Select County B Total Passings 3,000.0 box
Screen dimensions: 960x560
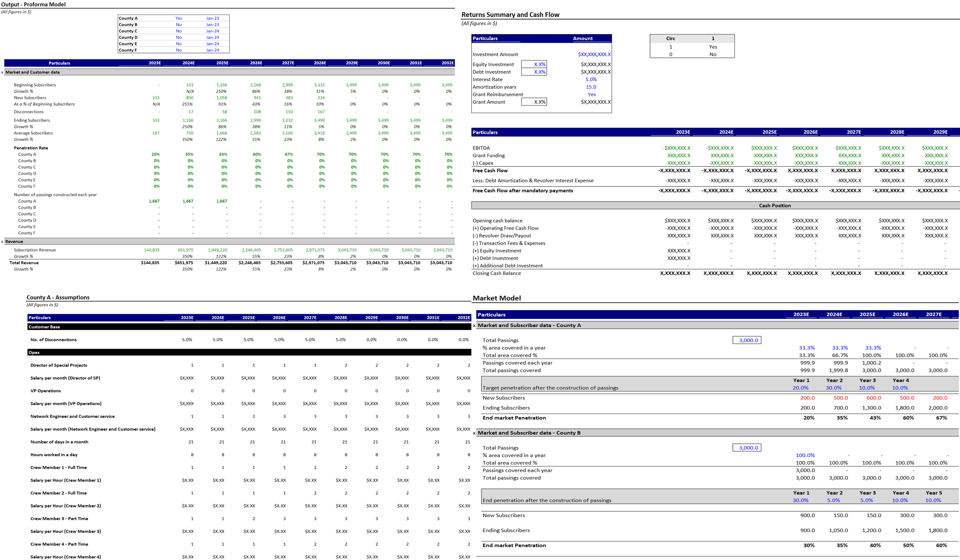747,448
